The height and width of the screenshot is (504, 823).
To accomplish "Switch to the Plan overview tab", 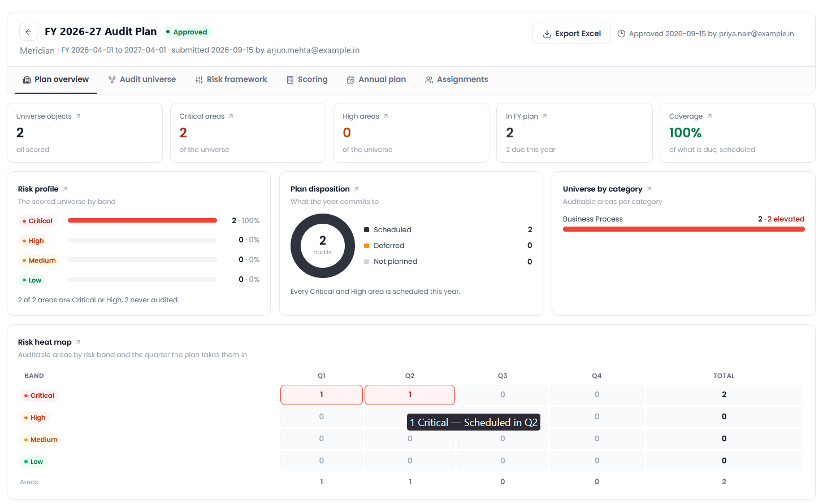I will (x=55, y=80).
